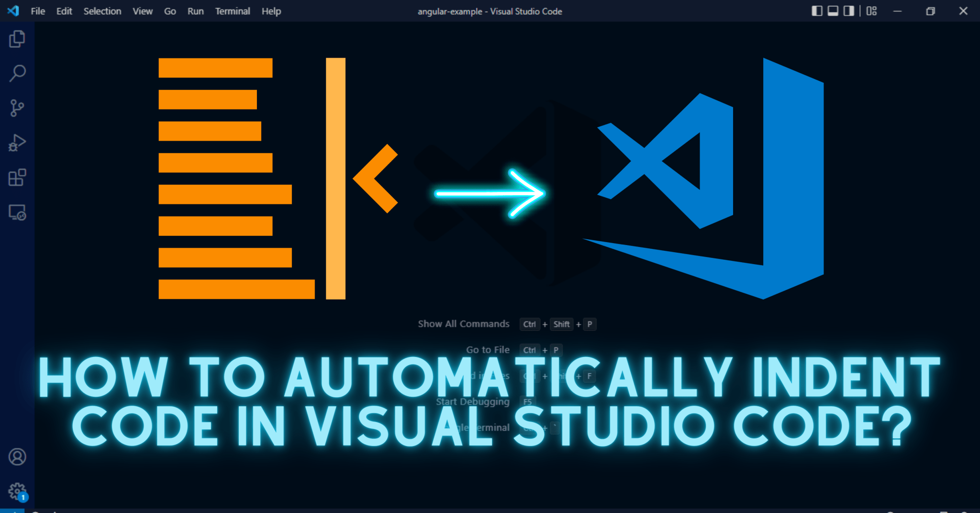Viewport: 980px width, 513px height.
Task: Open the Selection menu
Action: (102, 11)
